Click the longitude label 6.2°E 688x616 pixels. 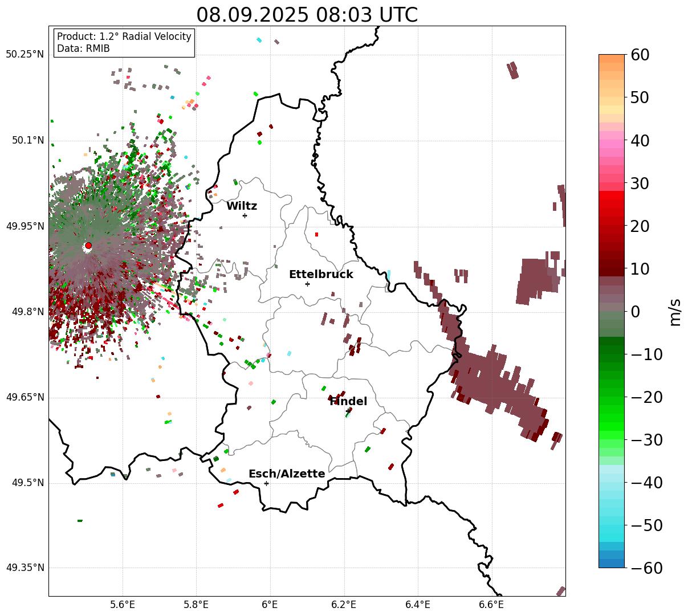point(344,605)
